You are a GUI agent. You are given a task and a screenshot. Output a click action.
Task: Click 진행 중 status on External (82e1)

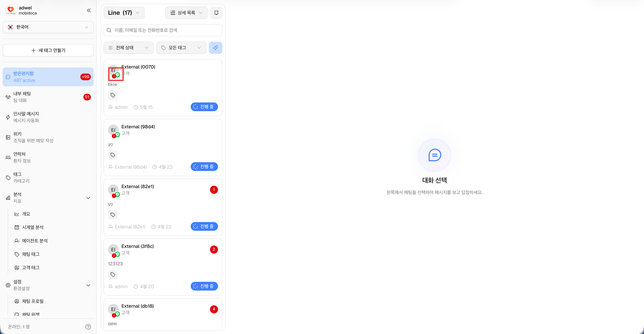(204, 227)
